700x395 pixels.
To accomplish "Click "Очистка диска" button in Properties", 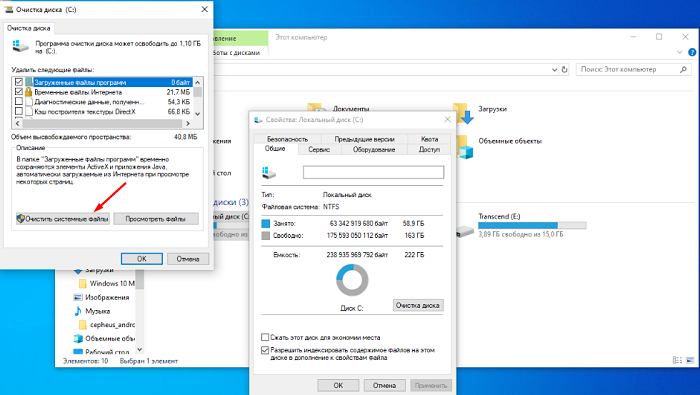I will 418,305.
